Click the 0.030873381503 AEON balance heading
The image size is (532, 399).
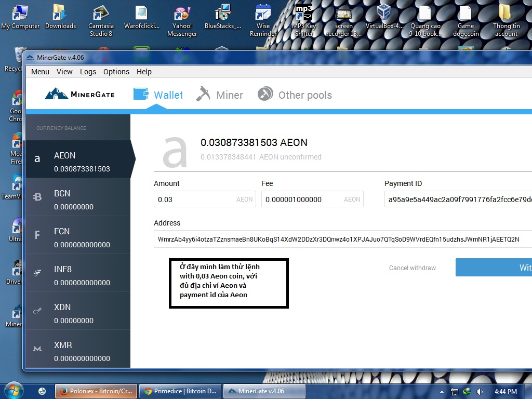click(x=254, y=142)
